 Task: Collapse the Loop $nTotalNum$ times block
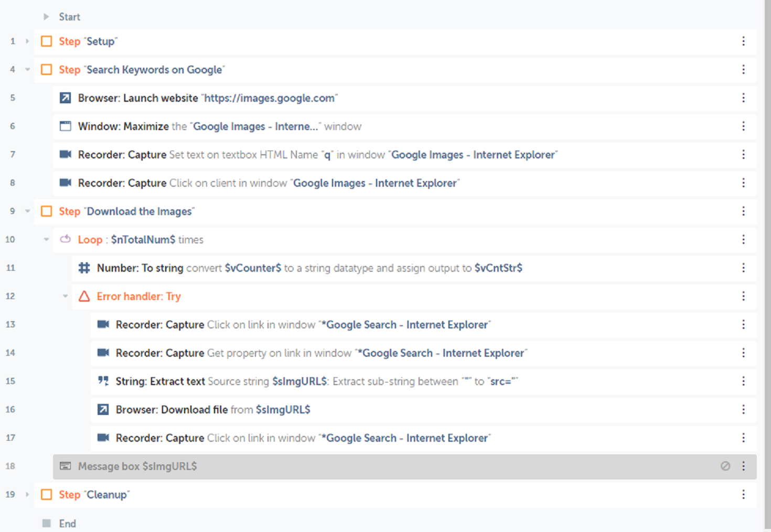(46, 240)
